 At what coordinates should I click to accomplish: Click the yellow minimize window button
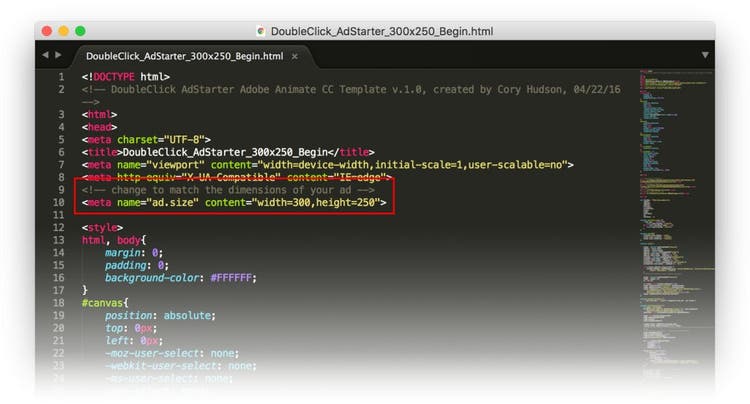63,32
